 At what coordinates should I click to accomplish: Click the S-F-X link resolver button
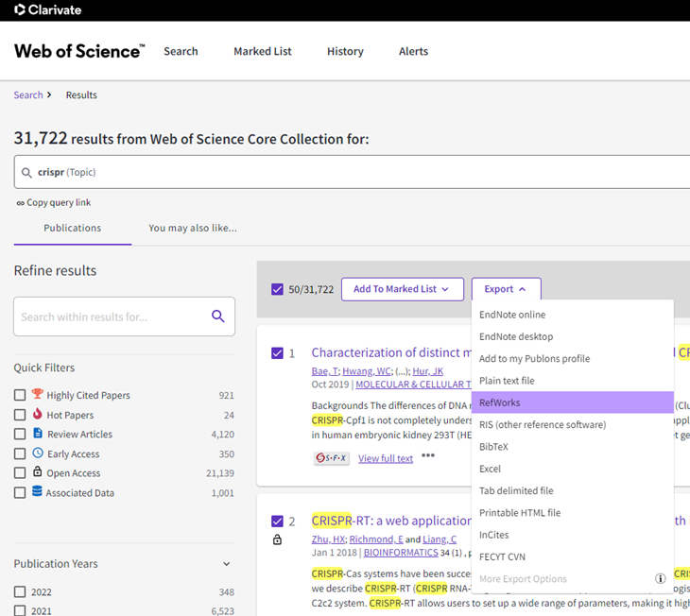[332, 458]
